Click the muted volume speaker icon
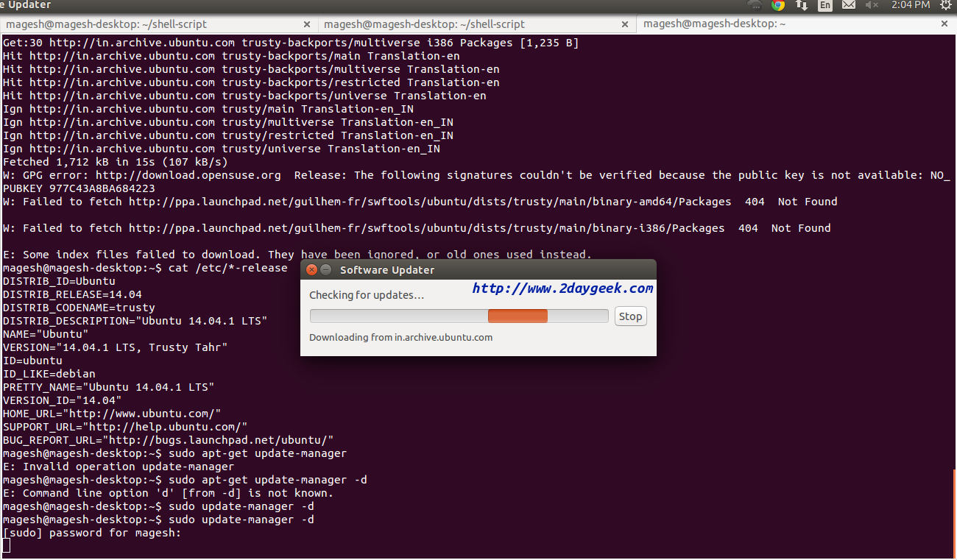 pyautogui.click(x=872, y=5)
